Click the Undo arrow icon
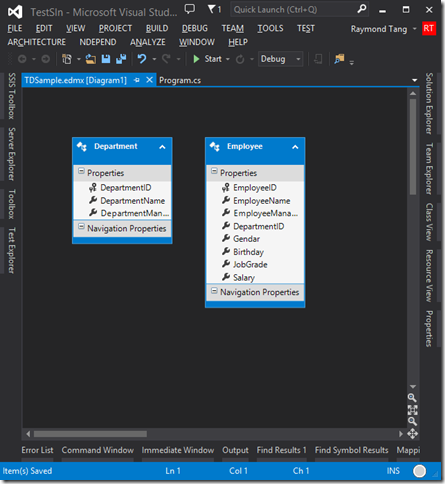This screenshot has width=445, height=484. [x=142, y=59]
